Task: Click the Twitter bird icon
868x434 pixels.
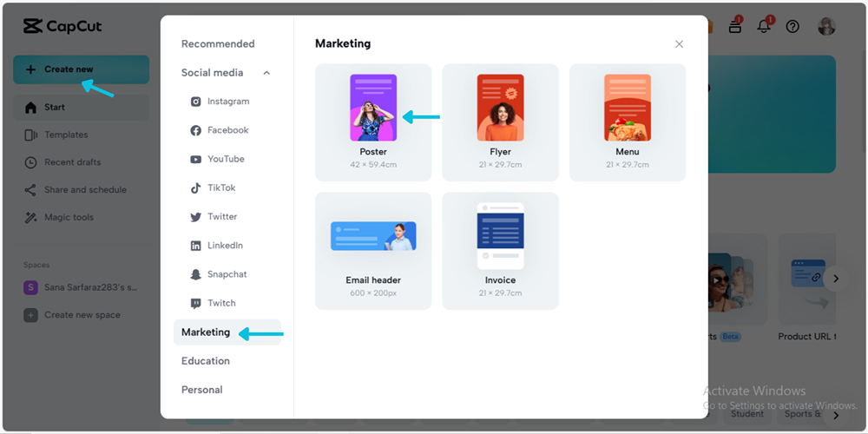Action: (x=195, y=217)
